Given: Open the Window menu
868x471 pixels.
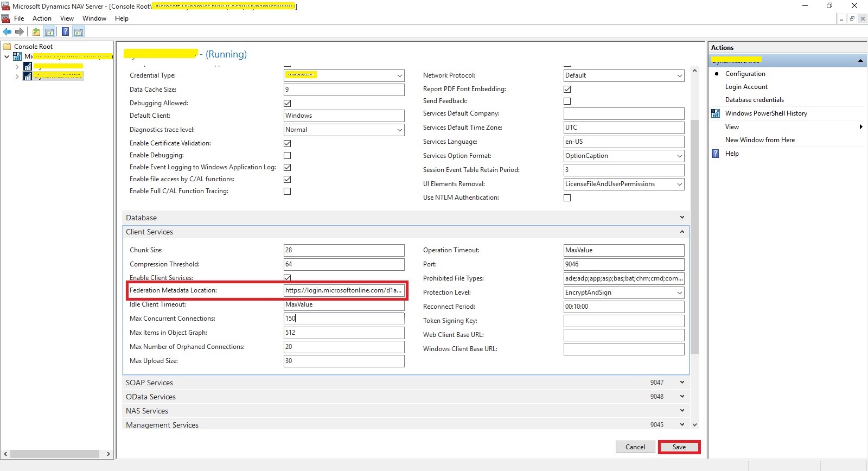Looking at the screenshot, I should coord(94,18).
